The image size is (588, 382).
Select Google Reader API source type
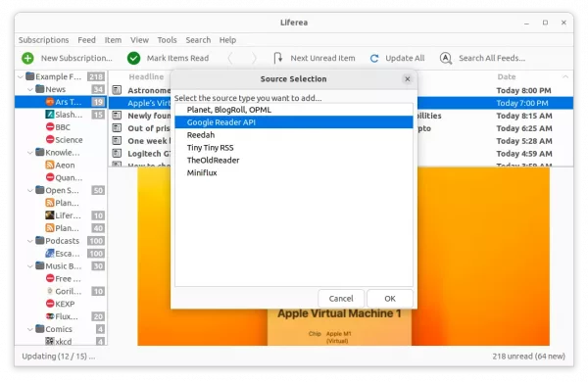(x=294, y=122)
